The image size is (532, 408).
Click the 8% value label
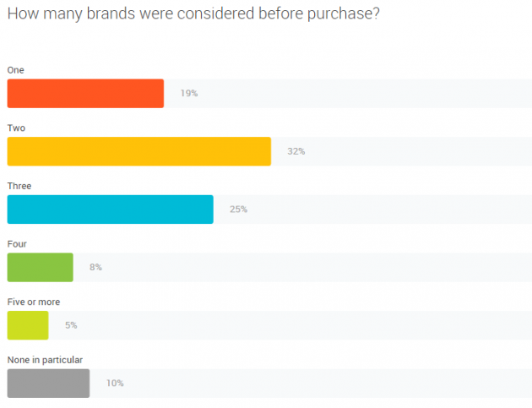(95, 267)
